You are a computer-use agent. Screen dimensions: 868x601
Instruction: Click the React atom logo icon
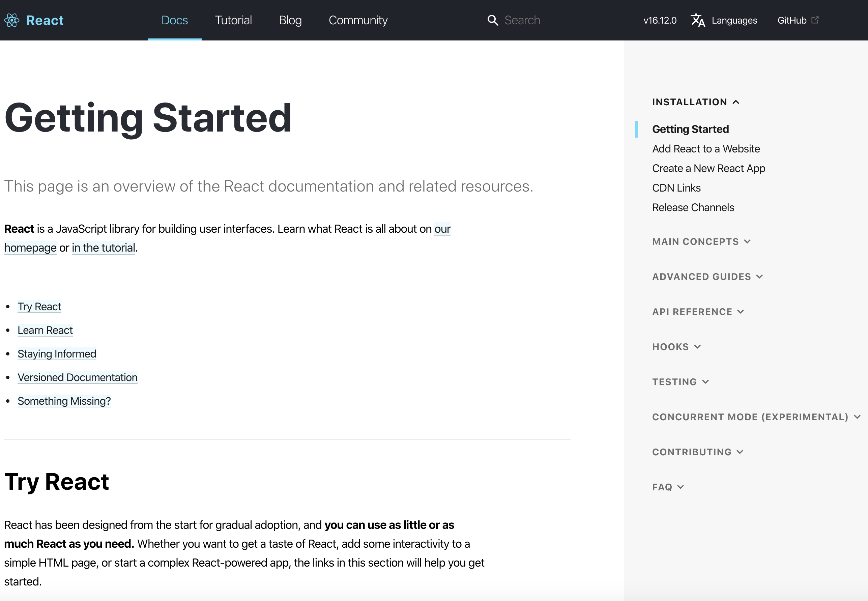click(x=12, y=20)
